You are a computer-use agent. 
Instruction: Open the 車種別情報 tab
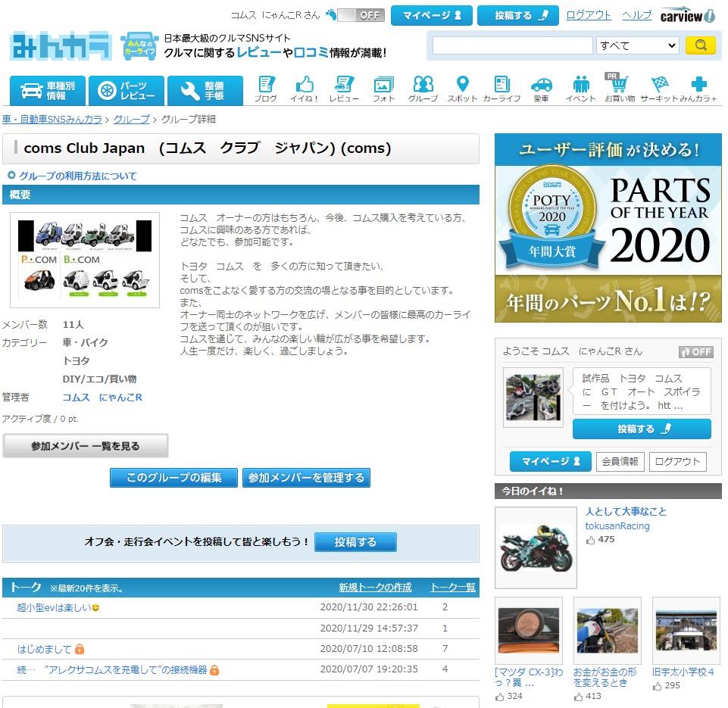point(48,90)
